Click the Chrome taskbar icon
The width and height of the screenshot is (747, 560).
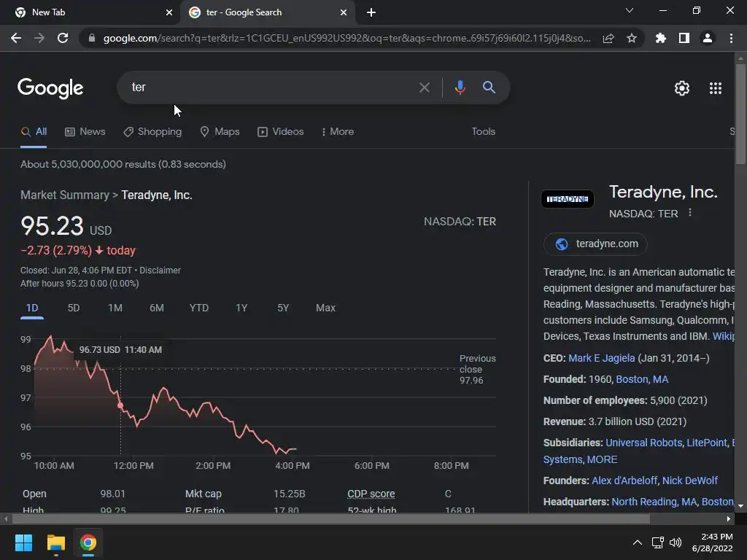pos(88,542)
